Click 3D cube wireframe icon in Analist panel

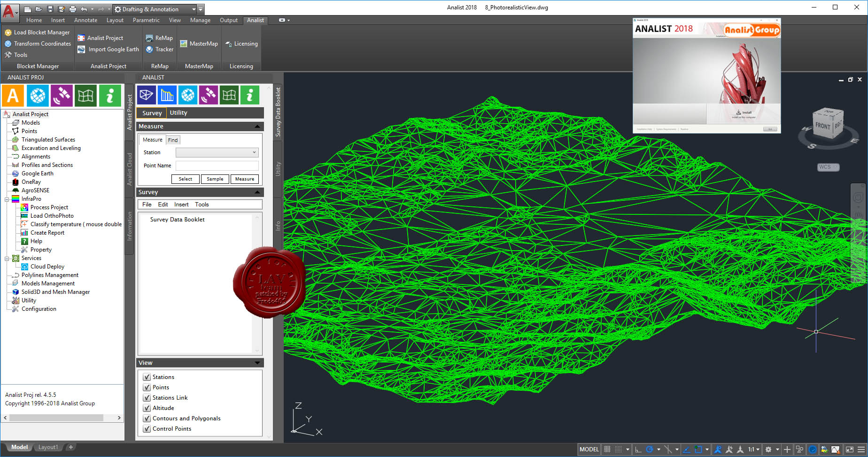click(x=146, y=95)
